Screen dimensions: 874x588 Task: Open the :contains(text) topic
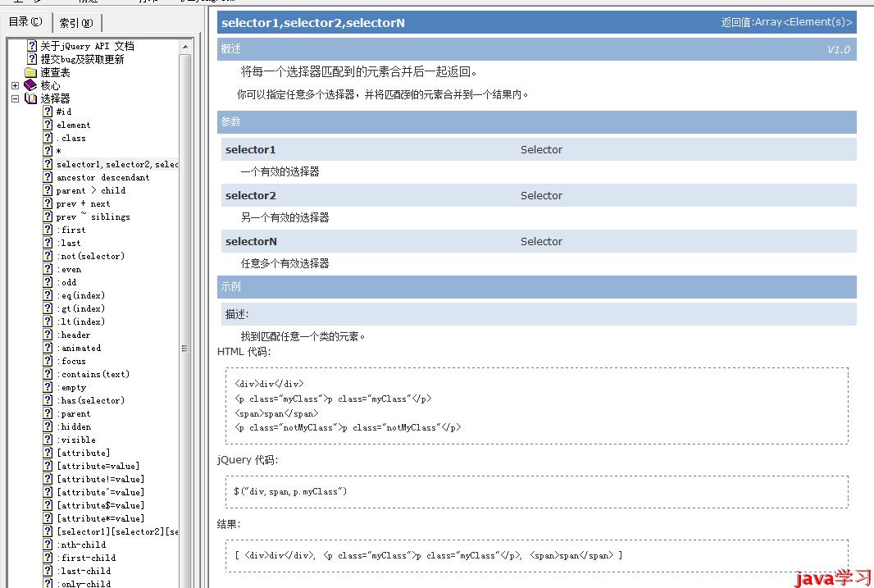[x=93, y=374]
